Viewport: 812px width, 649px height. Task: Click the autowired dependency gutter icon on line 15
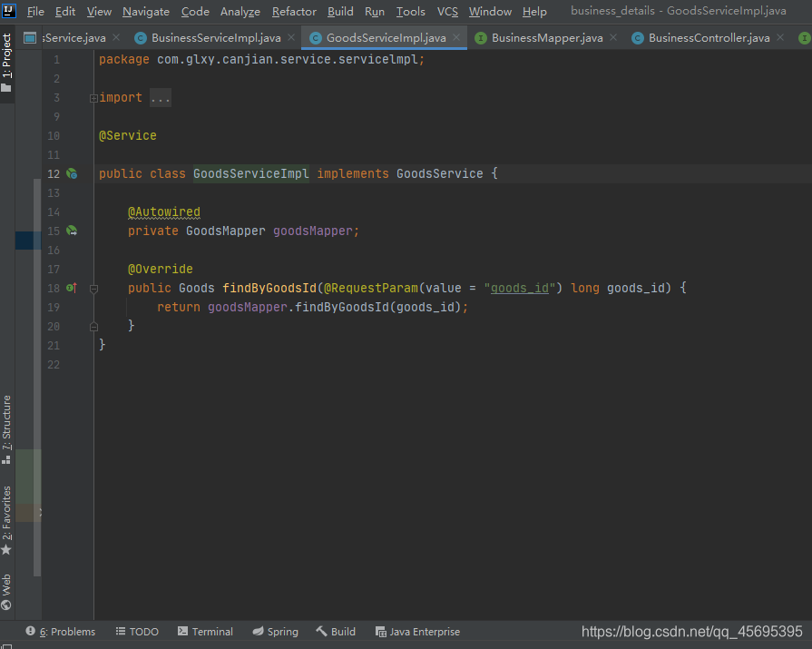click(72, 231)
